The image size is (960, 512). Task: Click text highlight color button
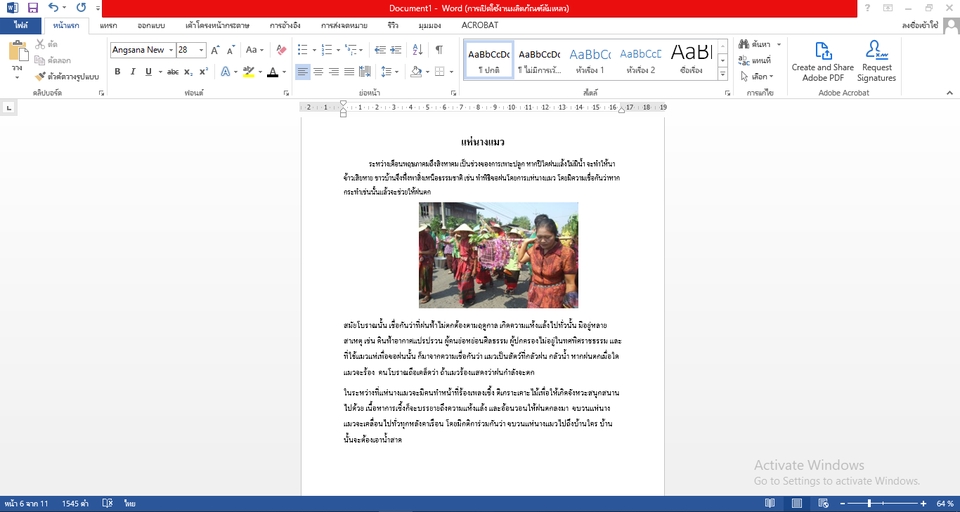248,72
